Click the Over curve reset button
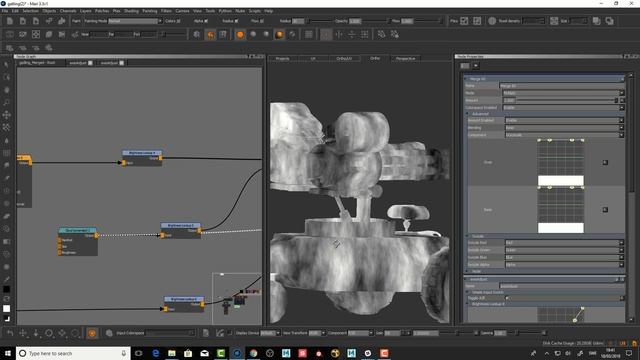640x360 pixels. click(605, 162)
